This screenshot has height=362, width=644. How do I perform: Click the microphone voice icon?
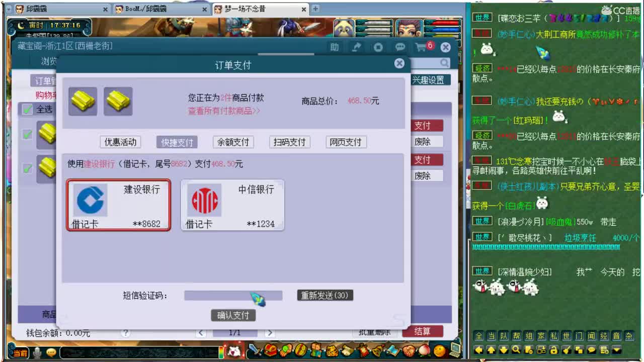coord(36,353)
